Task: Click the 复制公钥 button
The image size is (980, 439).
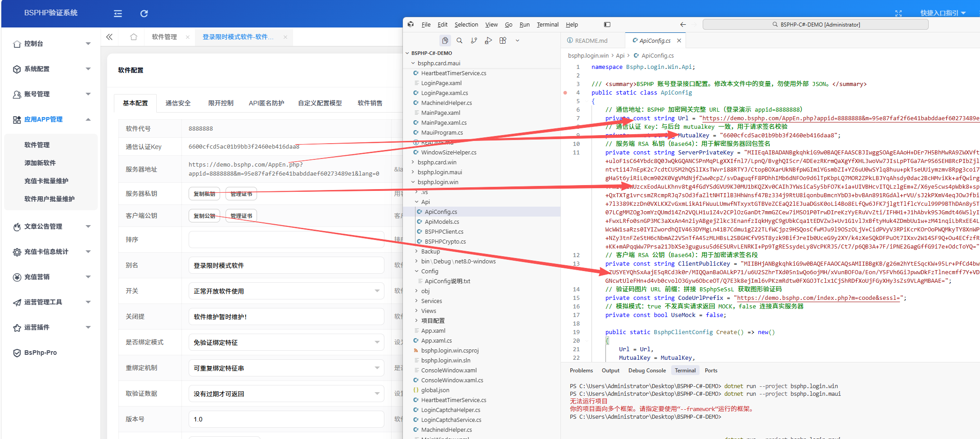Action: 204,216
